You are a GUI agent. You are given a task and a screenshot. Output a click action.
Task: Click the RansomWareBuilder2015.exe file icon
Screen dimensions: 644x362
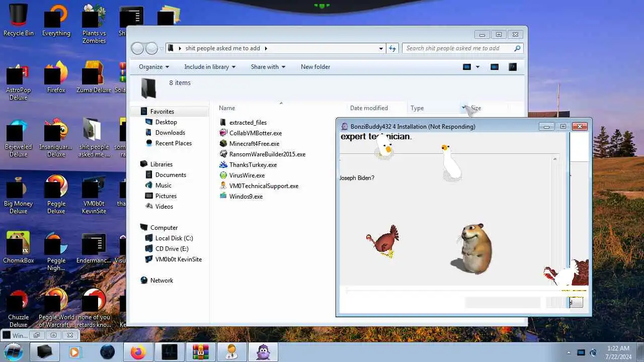point(223,154)
